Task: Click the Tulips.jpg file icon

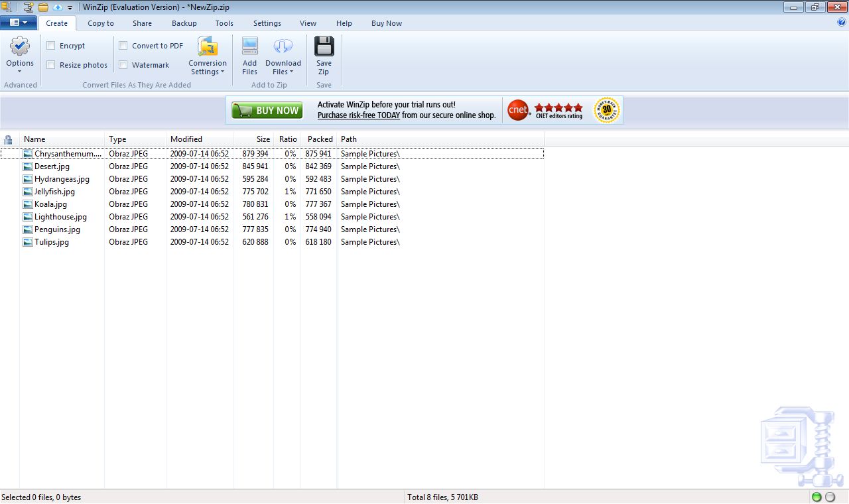Action: 28,242
